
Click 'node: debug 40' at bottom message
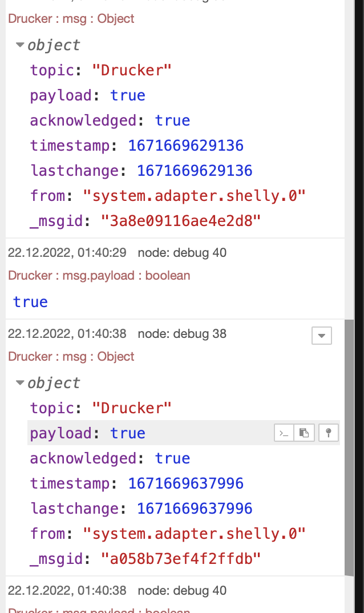182,590
